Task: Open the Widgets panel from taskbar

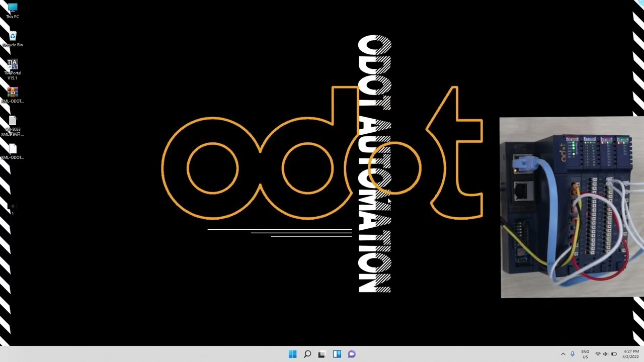Action: [x=337, y=354]
